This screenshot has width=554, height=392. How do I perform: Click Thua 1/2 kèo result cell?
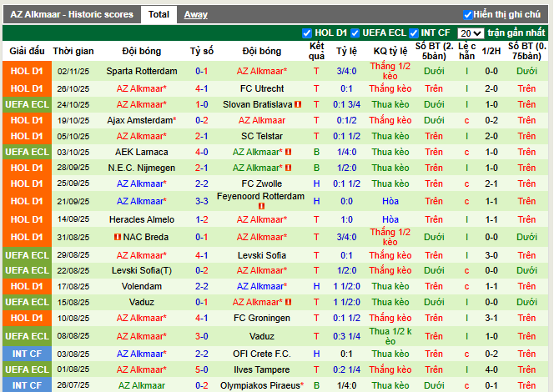click(390, 336)
